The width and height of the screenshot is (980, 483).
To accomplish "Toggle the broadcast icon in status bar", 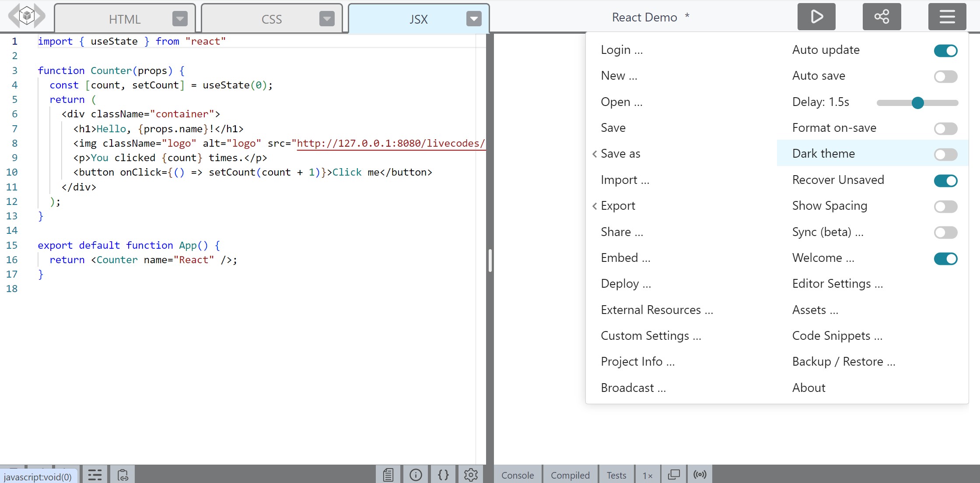I will [x=700, y=474].
